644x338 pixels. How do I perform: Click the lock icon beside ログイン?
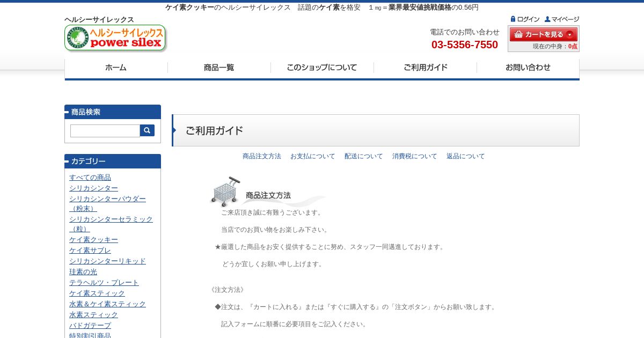513,19
